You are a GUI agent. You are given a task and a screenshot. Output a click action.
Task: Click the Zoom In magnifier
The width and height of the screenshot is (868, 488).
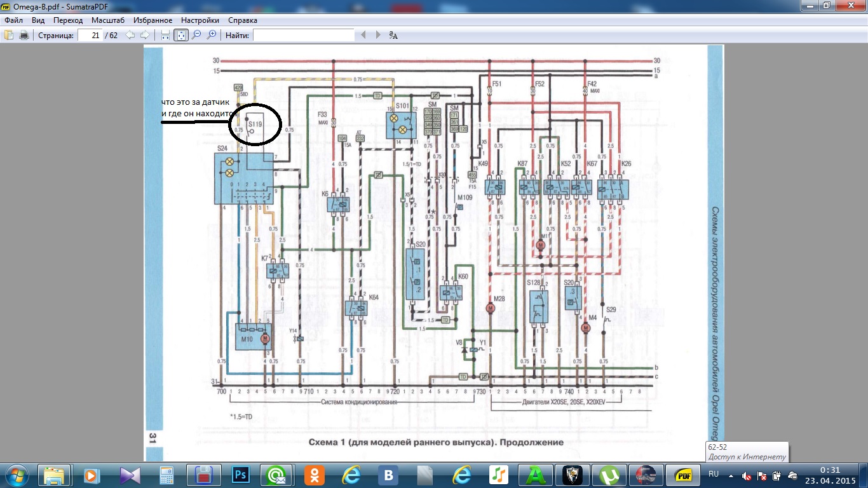tap(212, 35)
